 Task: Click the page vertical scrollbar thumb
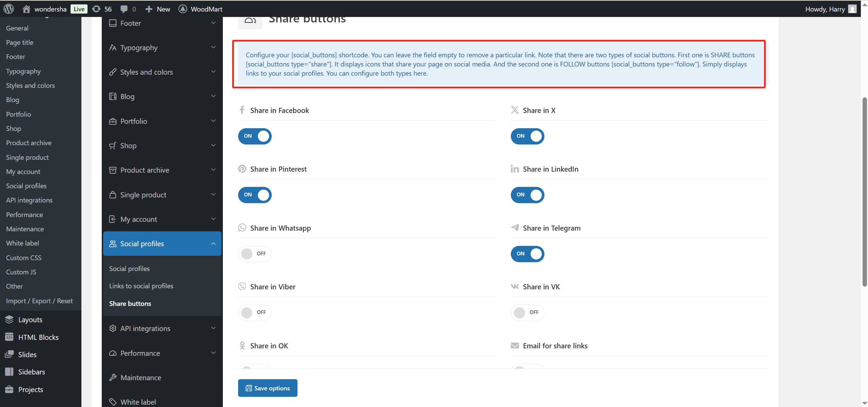(x=865, y=192)
